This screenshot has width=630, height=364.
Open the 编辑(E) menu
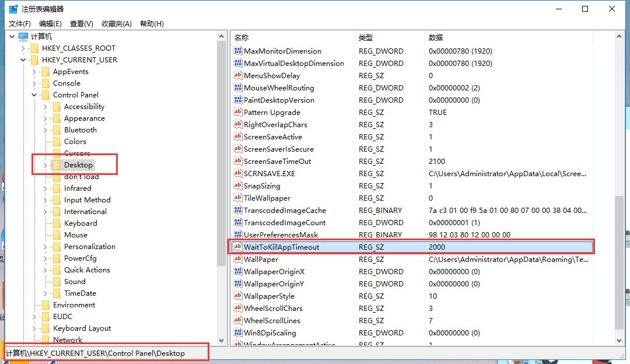point(50,24)
